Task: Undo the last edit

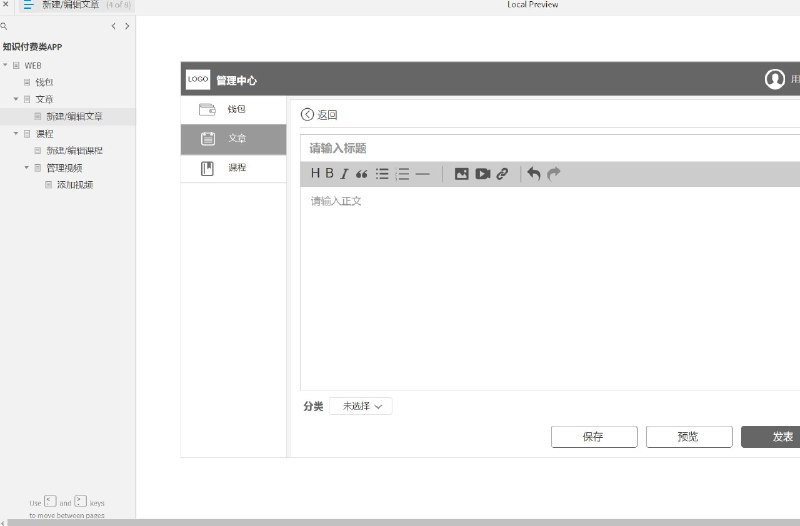Action: click(x=534, y=174)
